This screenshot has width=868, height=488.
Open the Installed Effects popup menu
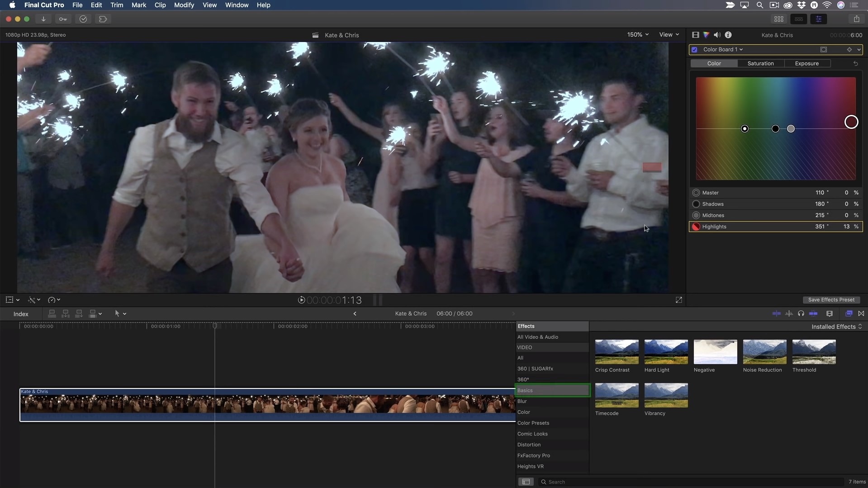[x=836, y=327]
